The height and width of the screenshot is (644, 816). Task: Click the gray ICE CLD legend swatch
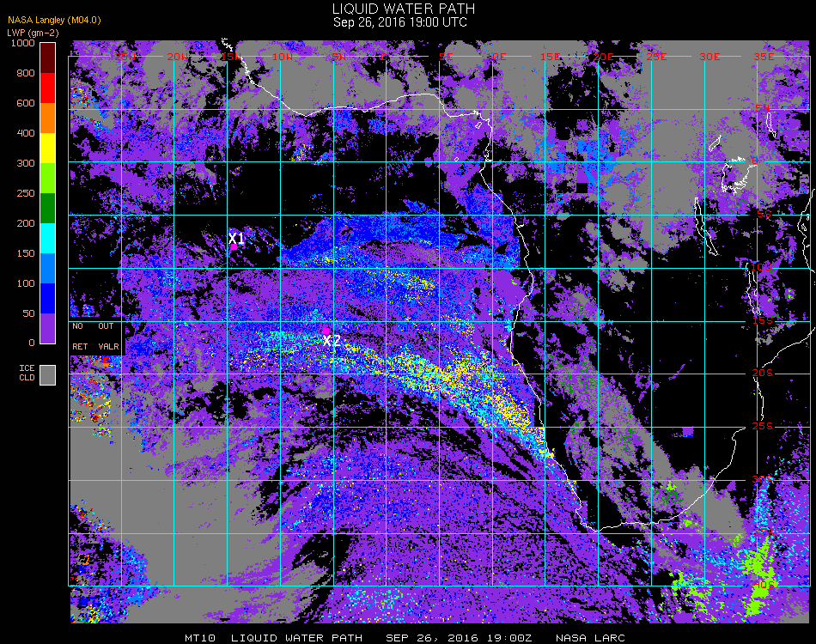pos(48,375)
